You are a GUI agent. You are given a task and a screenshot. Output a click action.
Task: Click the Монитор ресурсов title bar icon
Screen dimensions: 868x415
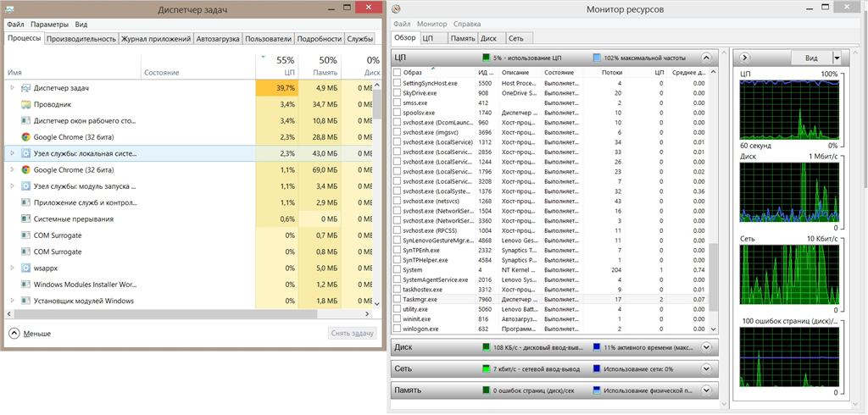pos(398,8)
